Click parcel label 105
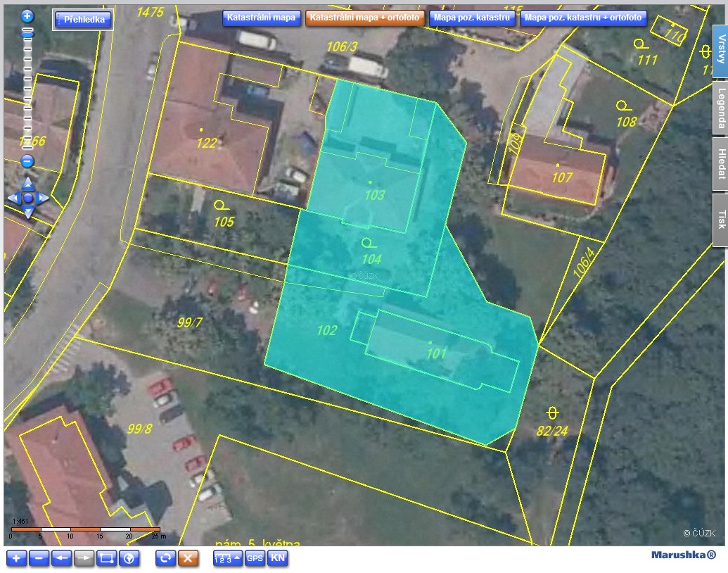This screenshot has width=728, height=573. 224,222
